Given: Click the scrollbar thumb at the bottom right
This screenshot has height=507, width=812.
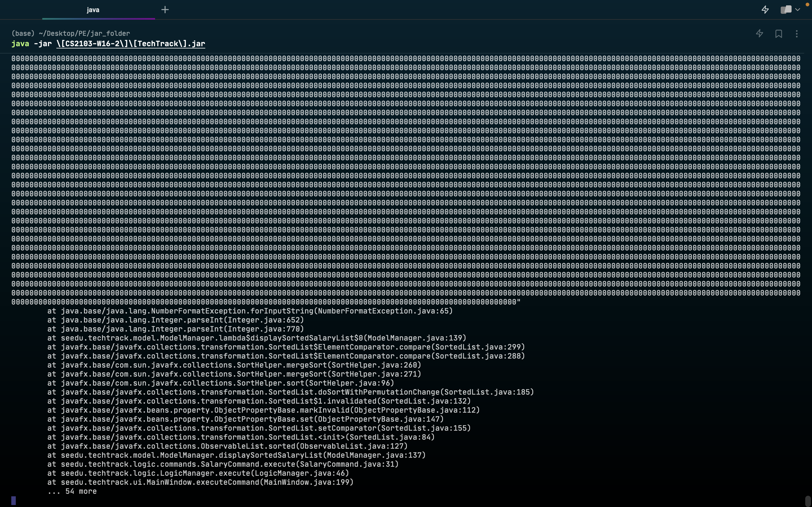Looking at the screenshot, I should tap(808, 501).
